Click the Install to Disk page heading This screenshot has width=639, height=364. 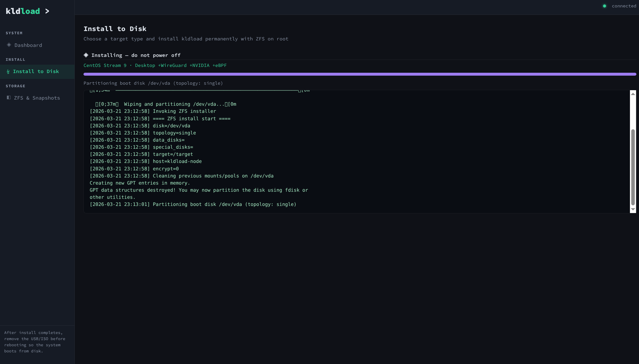[x=115, y=29]
